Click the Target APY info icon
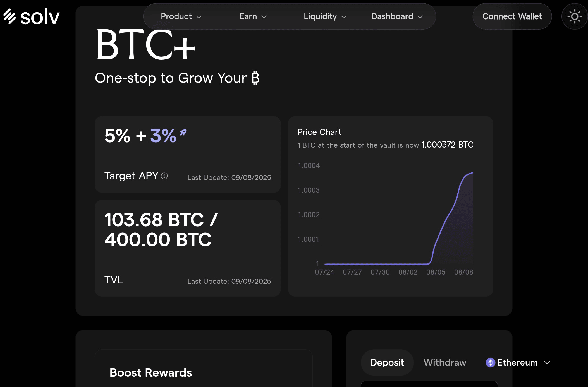This screenshot has width=588, height=387. click(164, 176)
